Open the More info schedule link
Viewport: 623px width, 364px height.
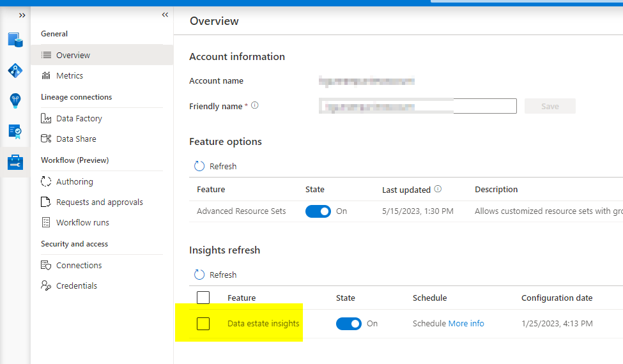pos(466,324)
